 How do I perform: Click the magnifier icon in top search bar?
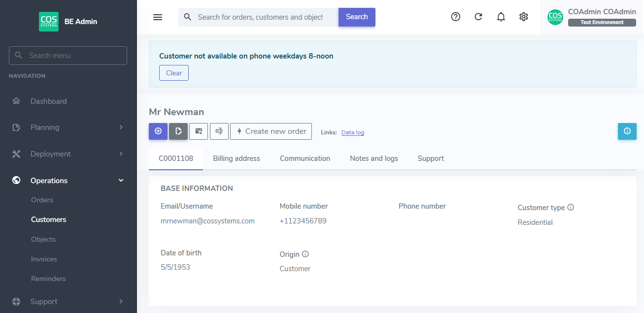coord(187,17)
